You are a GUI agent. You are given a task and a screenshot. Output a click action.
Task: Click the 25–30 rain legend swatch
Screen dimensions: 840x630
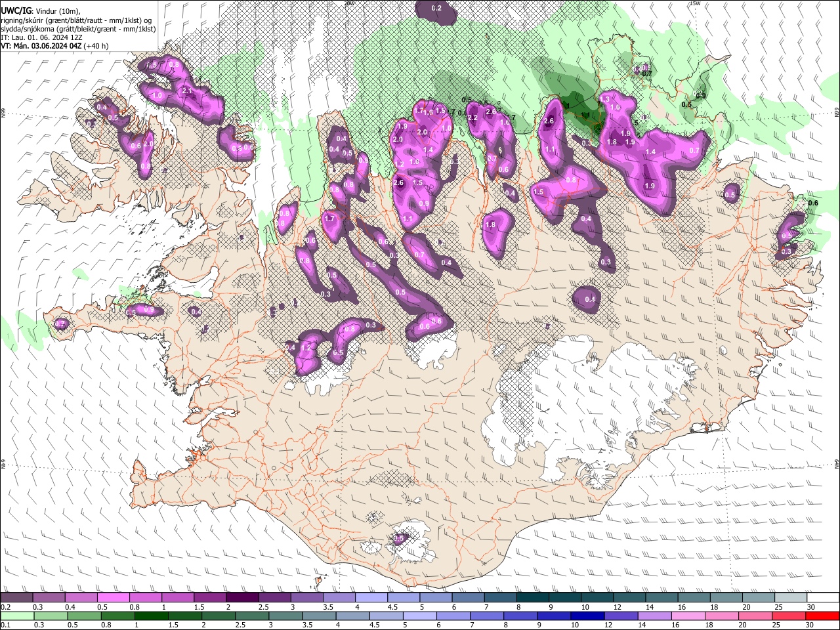(789, 616)
